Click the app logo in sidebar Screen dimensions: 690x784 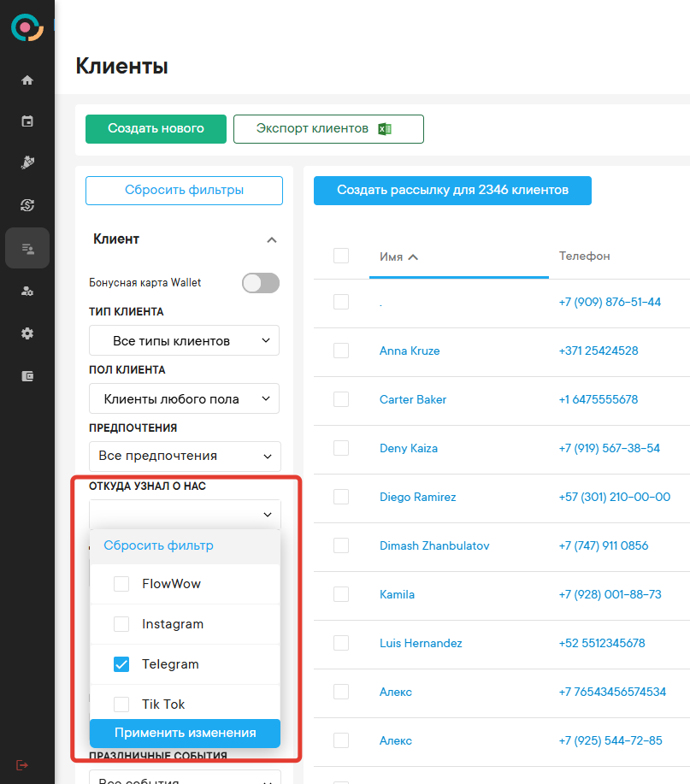27,27
